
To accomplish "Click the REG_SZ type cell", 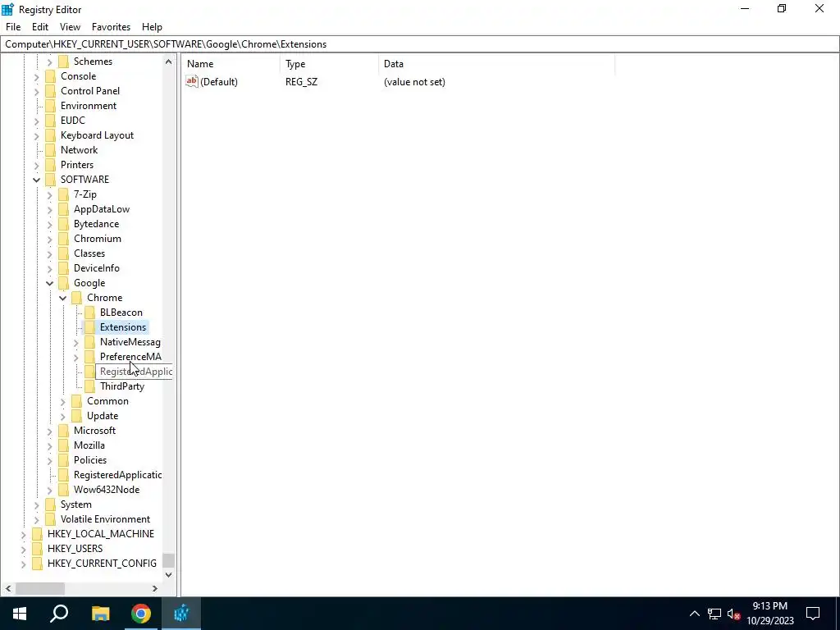I will click(302, 82).
